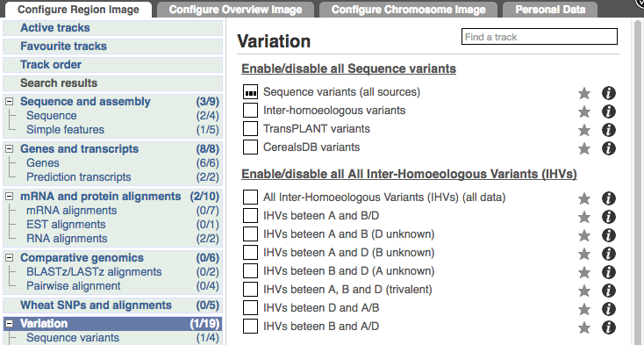The height and width of the screenshot is (345, 644).
Task: View info for All Inter-Homoeologous Variants (all data)
Action: 608,198
